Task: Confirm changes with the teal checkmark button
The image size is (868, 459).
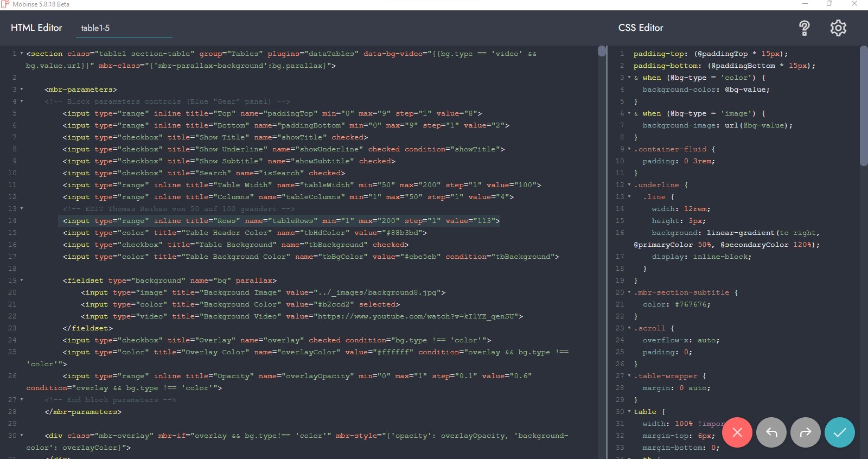Action: click(x=839, y=432)
